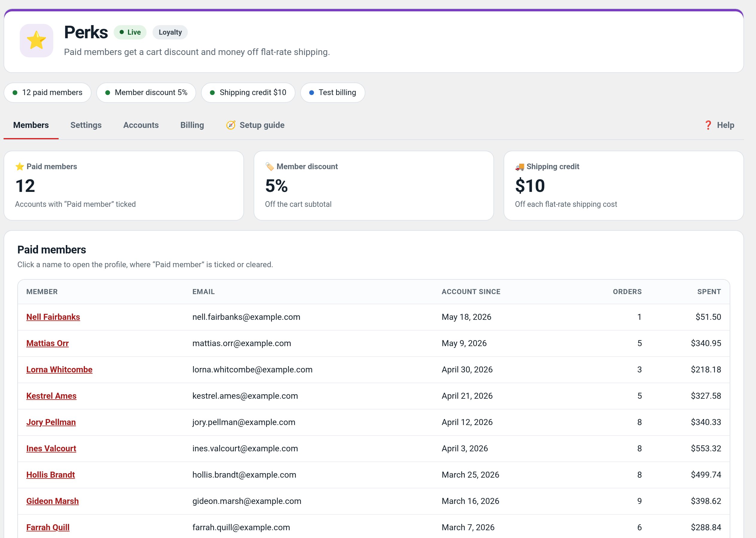
Task: Click the spent amount $553.32
Action: (706, 449)
